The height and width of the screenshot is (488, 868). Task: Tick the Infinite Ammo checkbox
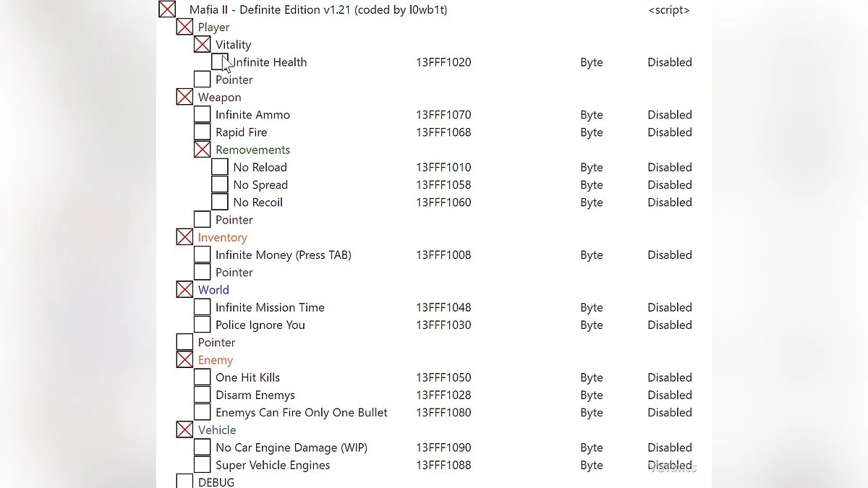tap(203, 115)
